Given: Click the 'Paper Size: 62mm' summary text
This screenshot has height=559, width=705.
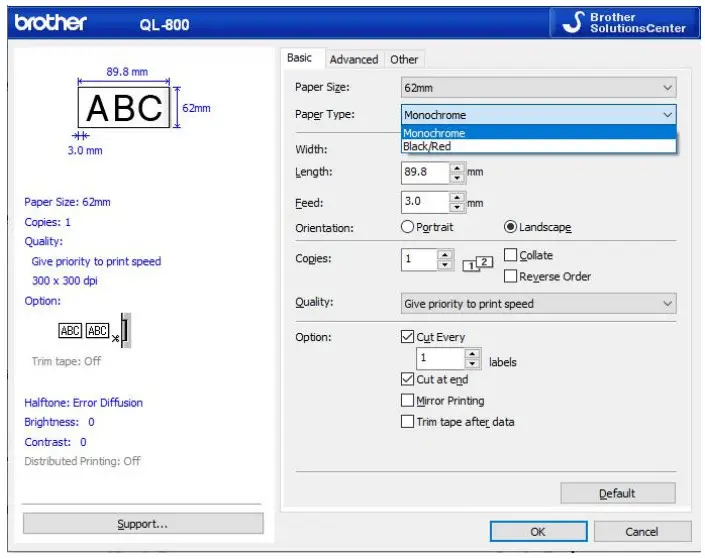Looking at the screenshot, I should (67, 202).
